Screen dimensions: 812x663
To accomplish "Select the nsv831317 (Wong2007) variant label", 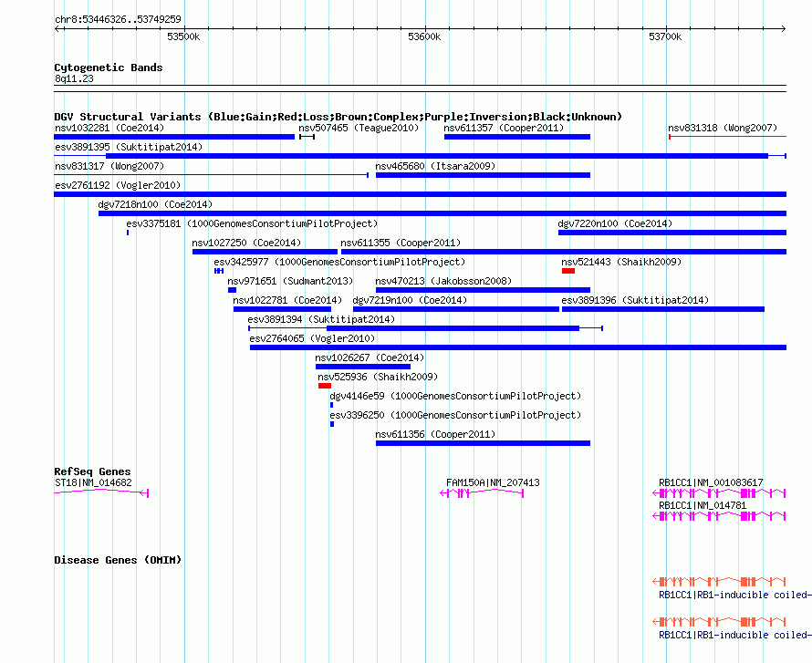I will (x=109, y=166).
